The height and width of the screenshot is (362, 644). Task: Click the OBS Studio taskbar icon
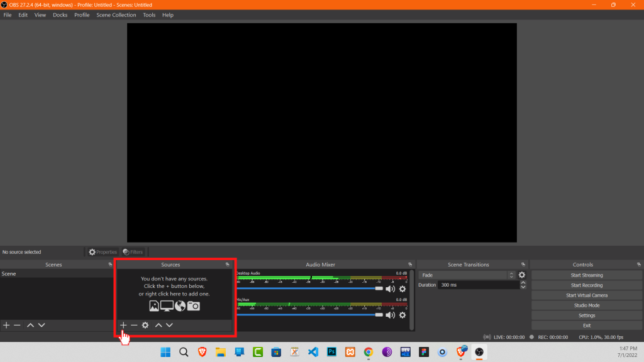pos(479,352)
